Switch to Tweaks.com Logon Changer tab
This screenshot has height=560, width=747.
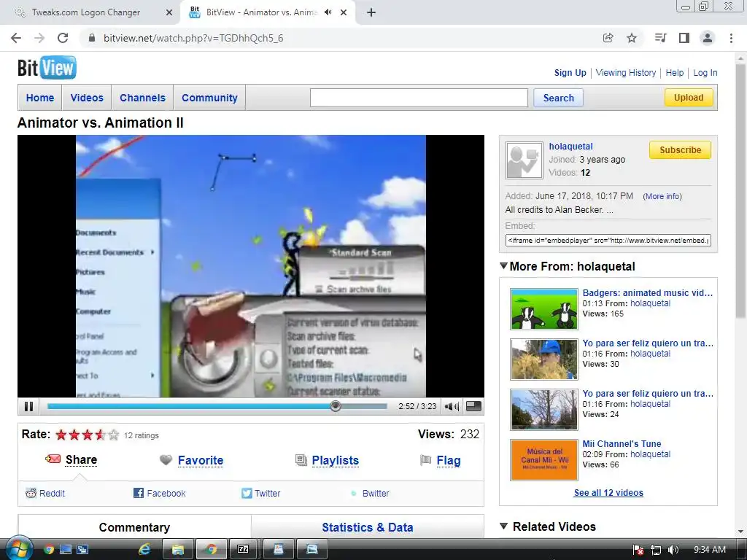(86, 12)
